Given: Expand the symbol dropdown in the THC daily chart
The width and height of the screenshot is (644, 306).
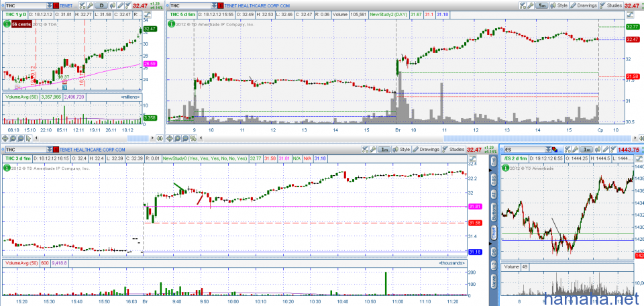Looking at the screenshot, I should coord(49,6).
